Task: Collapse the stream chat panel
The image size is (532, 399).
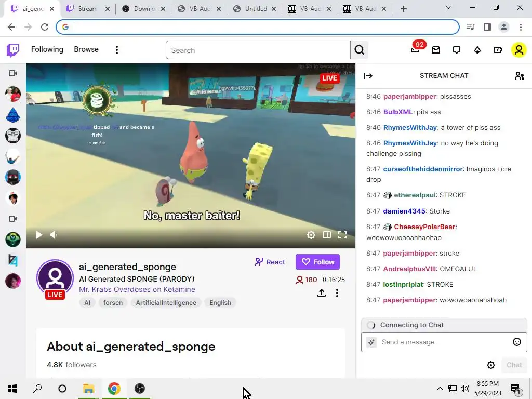Action: pos(368,76)
